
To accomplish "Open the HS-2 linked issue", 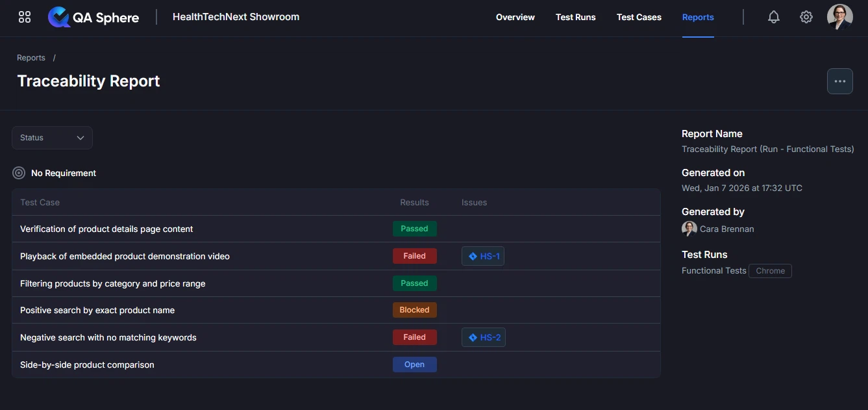I will coord(483,337).
